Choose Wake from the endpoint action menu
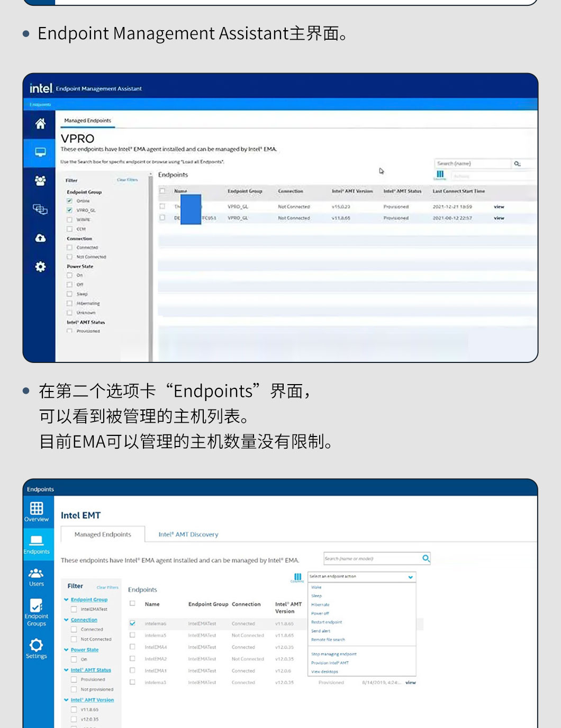The image size is (561, 728). click(316, 587)
